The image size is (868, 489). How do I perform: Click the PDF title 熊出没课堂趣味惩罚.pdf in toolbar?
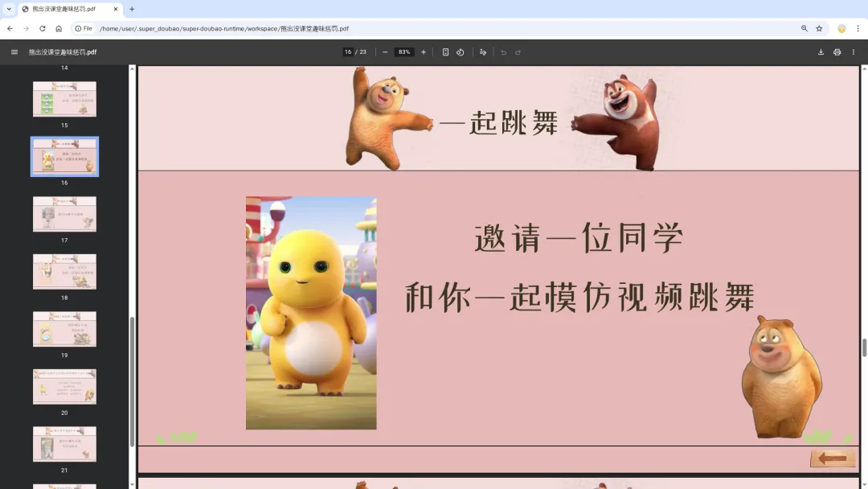(x=63, y=52)
